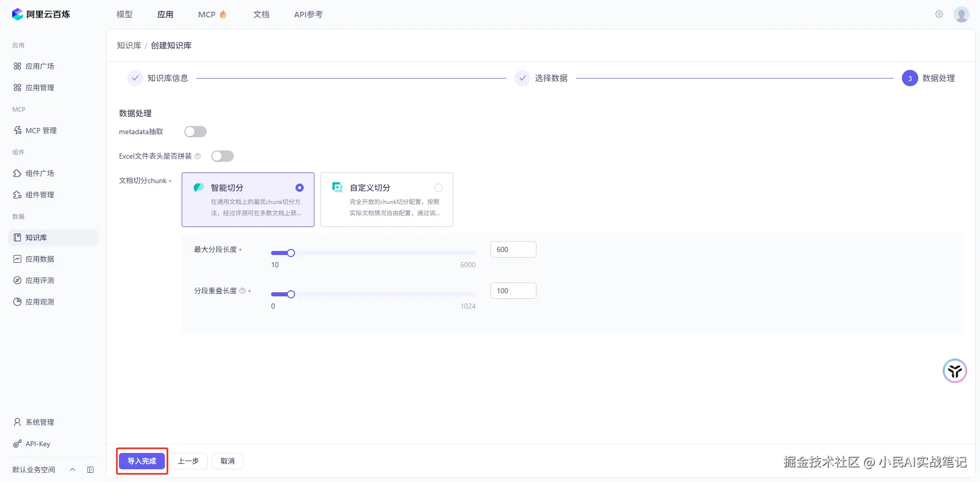Toggle the Excel文件表头是否拼装 switch
Screen dimensions: 980x482
coord(223,156)
